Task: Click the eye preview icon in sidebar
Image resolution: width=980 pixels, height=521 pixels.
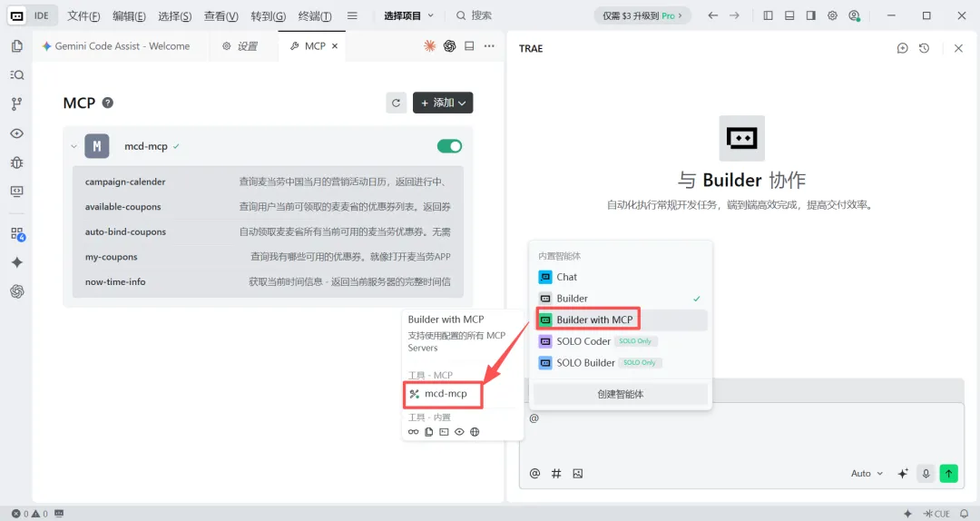Action: 17,133
